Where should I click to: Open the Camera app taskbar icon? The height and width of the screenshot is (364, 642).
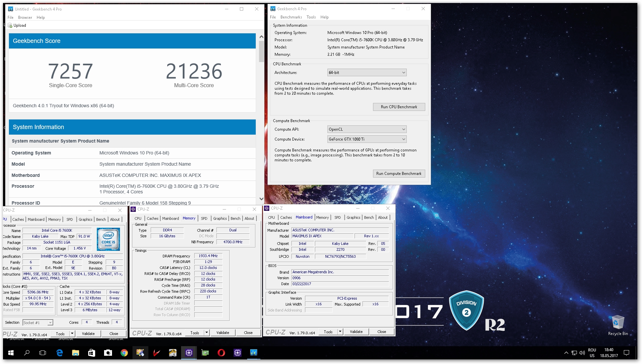pos(108,353)
